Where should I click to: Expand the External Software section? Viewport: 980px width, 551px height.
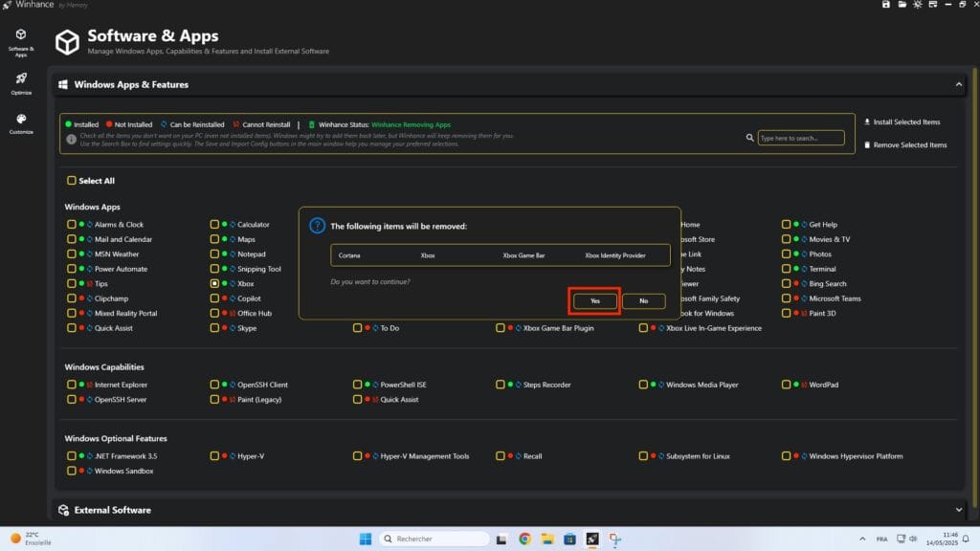[x=958, y=510]
